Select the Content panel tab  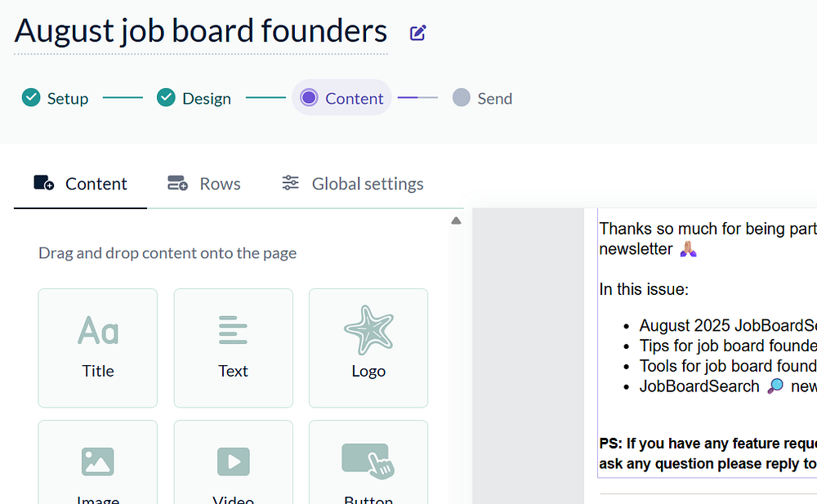coord(80,184)
